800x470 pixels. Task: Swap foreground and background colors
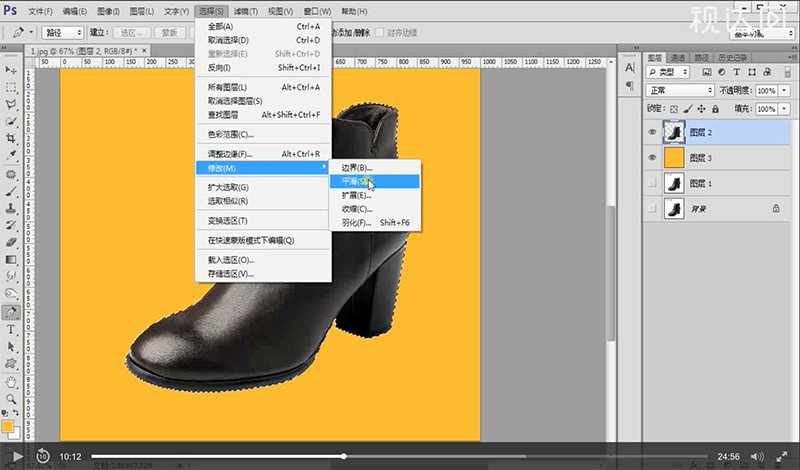(x=16, y=413)
